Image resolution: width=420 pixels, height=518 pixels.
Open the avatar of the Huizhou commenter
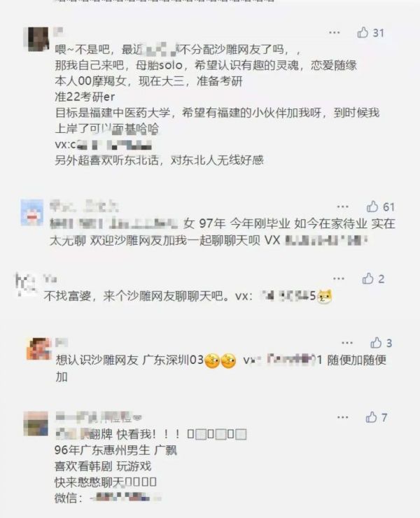36,423
